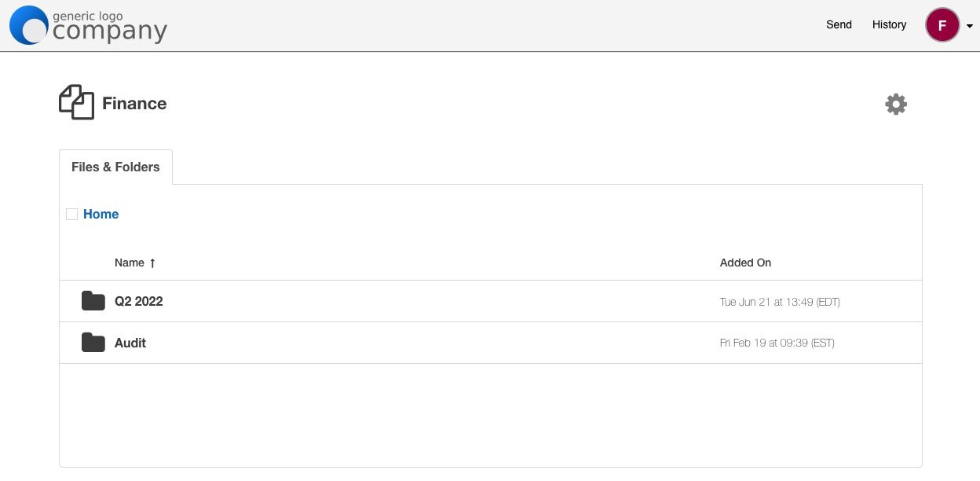Click the user avatar labeled F

click(942, 25)
